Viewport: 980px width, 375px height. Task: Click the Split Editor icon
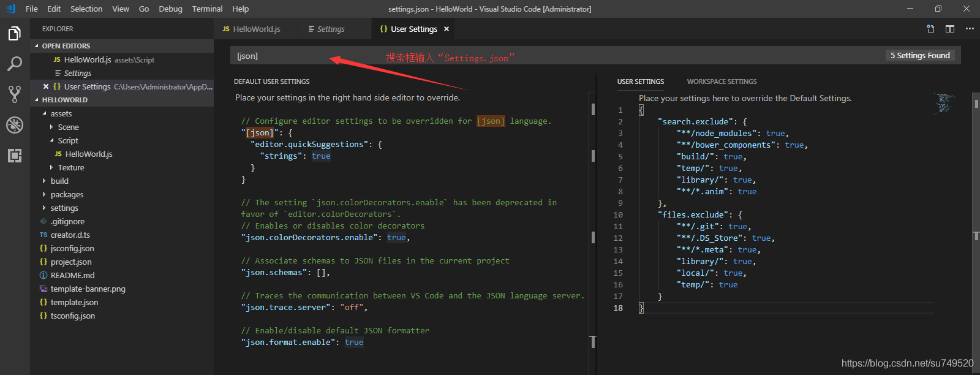pyautogui.click(x=950, y=29)
